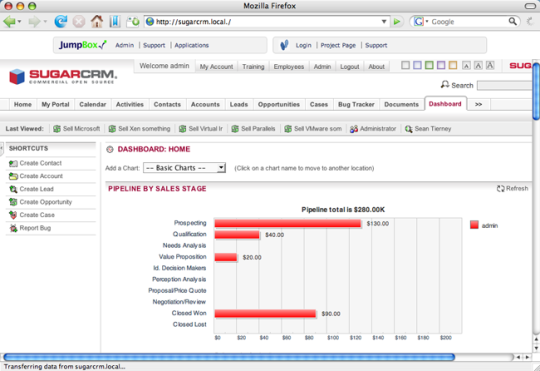Go to the Firefox home page icon
540x371 pixels.
coord(97,21)
